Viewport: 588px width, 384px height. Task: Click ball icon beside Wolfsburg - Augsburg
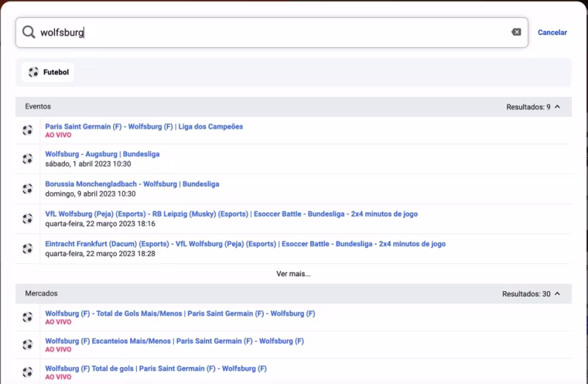[27, 159]
